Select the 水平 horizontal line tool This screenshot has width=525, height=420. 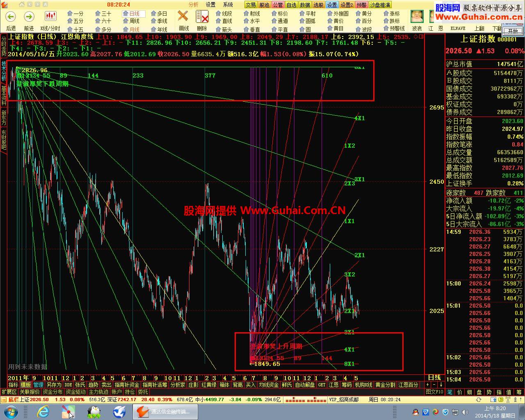click(252, 21)
